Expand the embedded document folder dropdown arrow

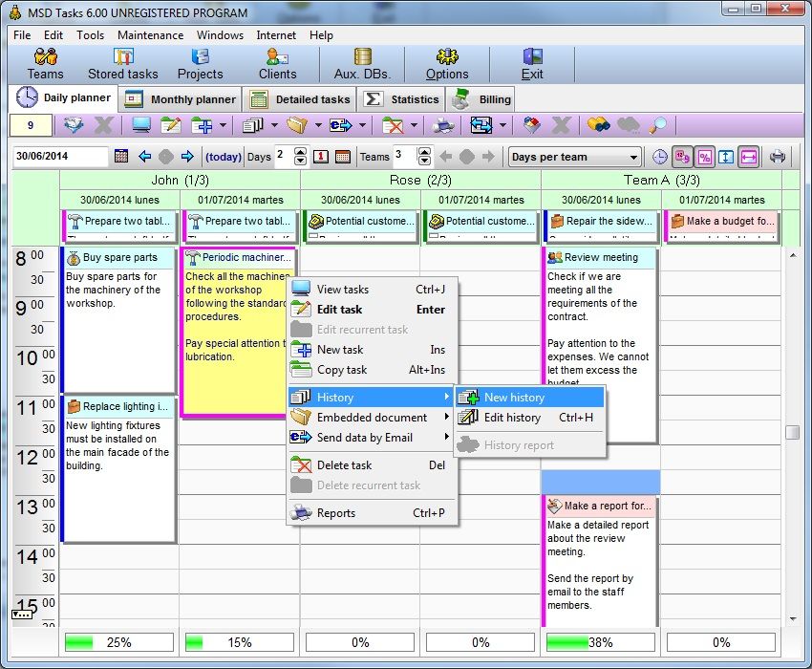coord(318,125)
